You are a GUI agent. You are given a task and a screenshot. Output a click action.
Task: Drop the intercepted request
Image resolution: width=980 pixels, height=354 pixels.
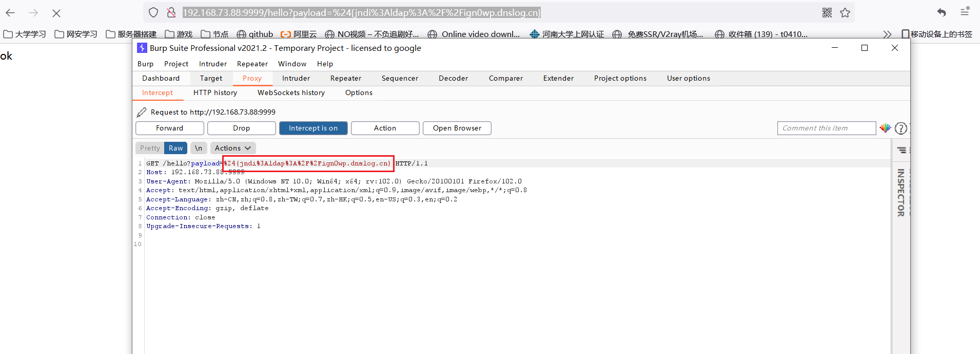(242, 128)
